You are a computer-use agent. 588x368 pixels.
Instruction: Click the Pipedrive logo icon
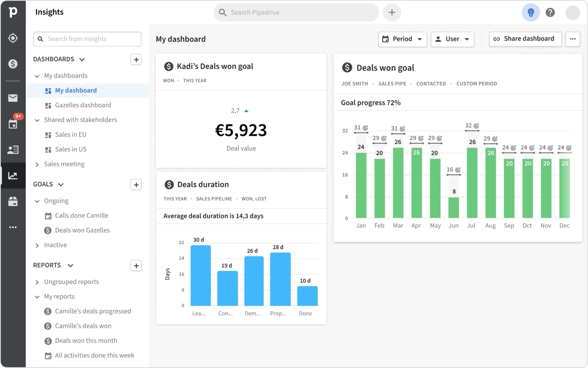[13, 12]
